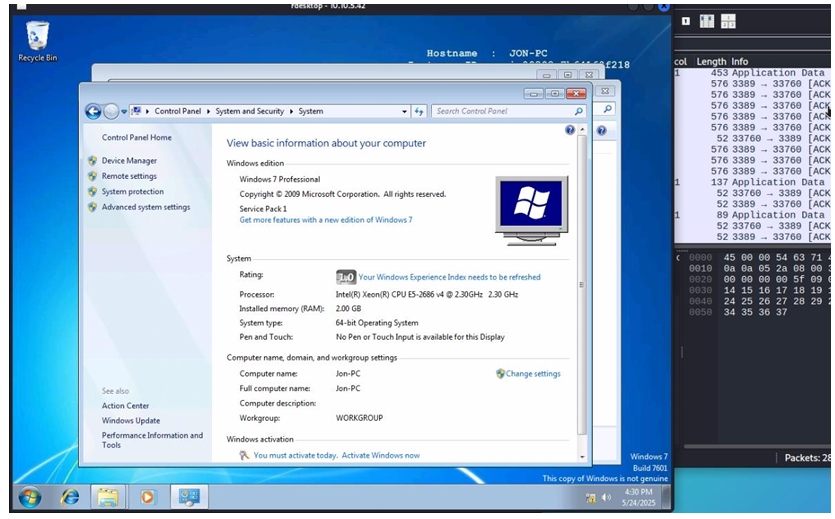Select the packet row with length 453

coord(753,72)
